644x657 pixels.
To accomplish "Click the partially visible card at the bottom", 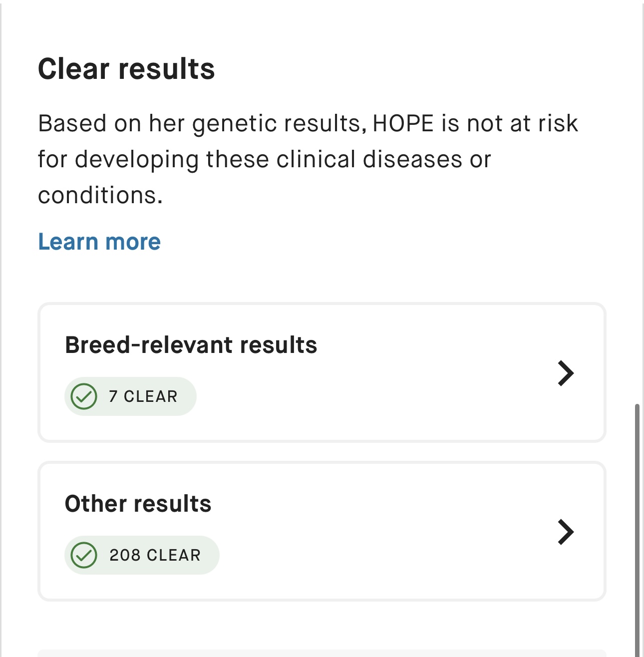I will point(322,653).
